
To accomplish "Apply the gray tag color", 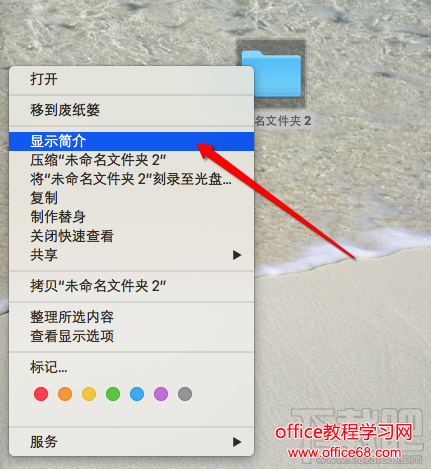I will pos(185,394).
